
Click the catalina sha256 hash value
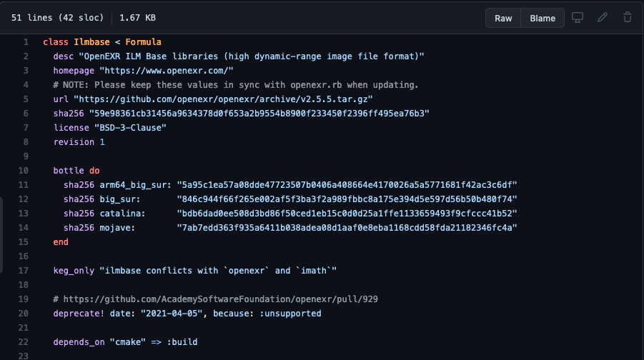pyautogui.click(x=347, y=214)
